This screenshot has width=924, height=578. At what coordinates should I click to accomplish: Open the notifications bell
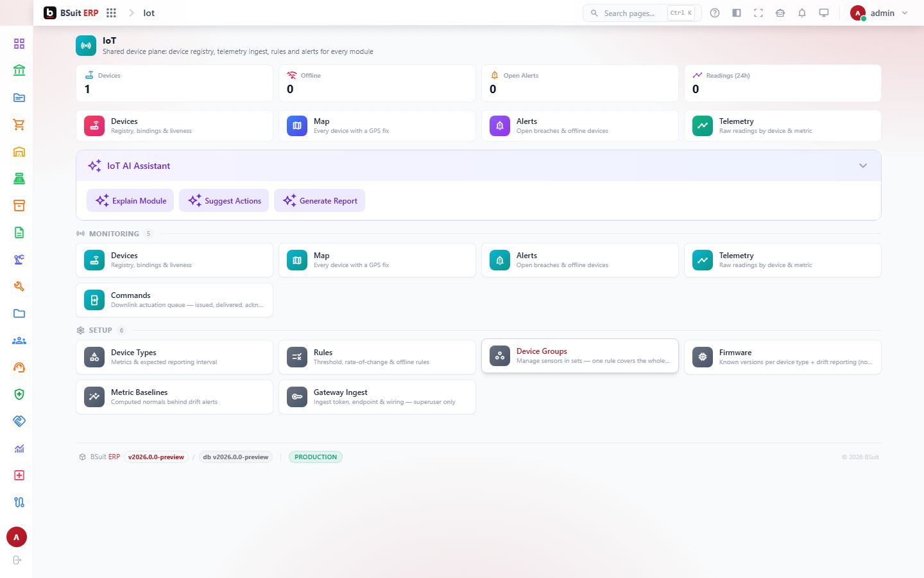point(802,13)
